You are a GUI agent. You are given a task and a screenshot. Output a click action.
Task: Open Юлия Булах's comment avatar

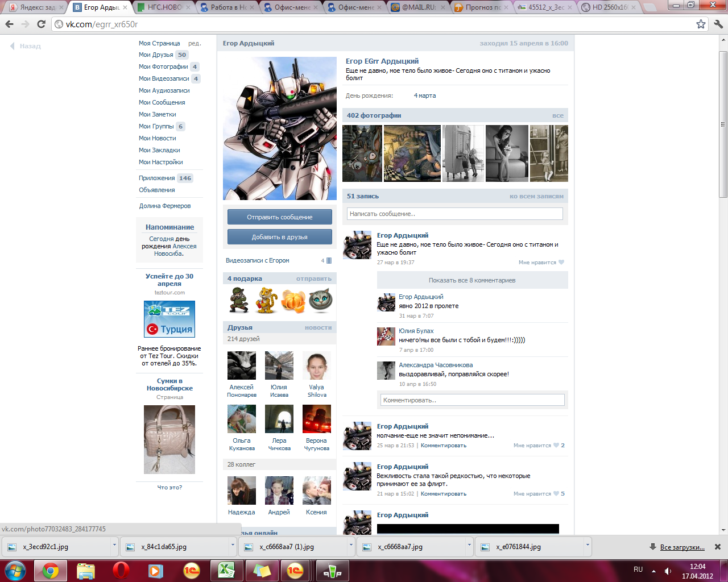[x=386, y=336]
